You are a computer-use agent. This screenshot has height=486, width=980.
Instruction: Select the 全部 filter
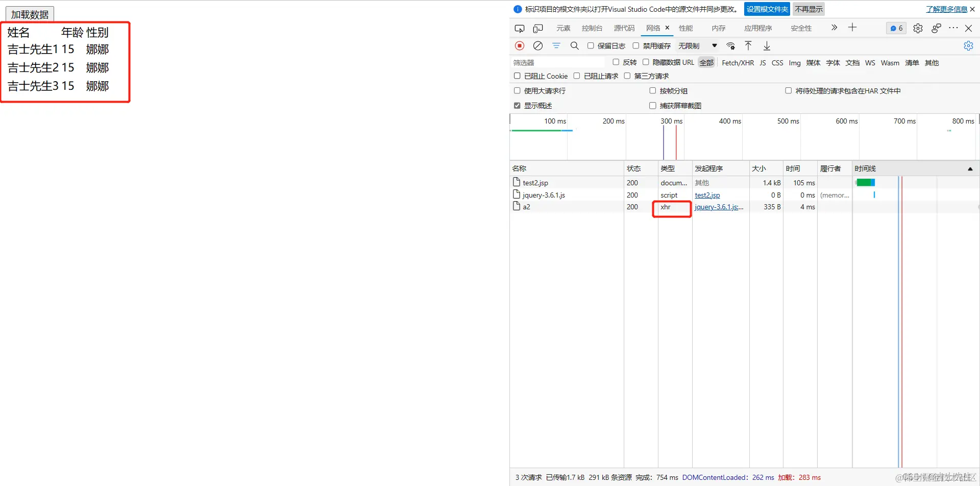click(x=706, y=63)
